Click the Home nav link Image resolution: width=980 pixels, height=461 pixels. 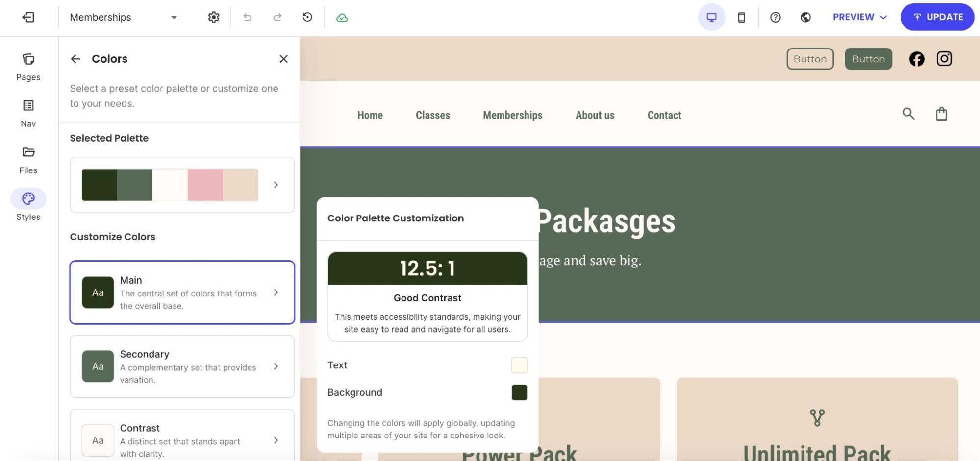click(x=370, y=115)
